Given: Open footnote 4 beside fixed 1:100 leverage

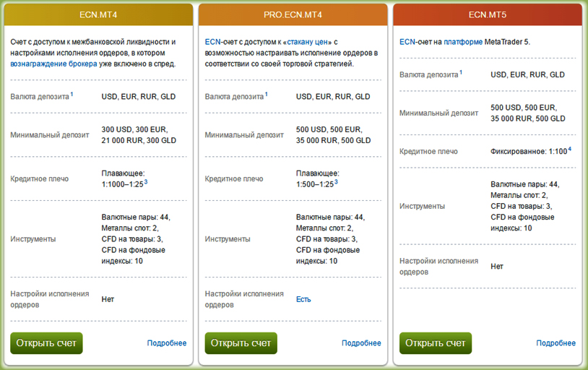Looking at the screenshot, I should (x=569, y=150).
